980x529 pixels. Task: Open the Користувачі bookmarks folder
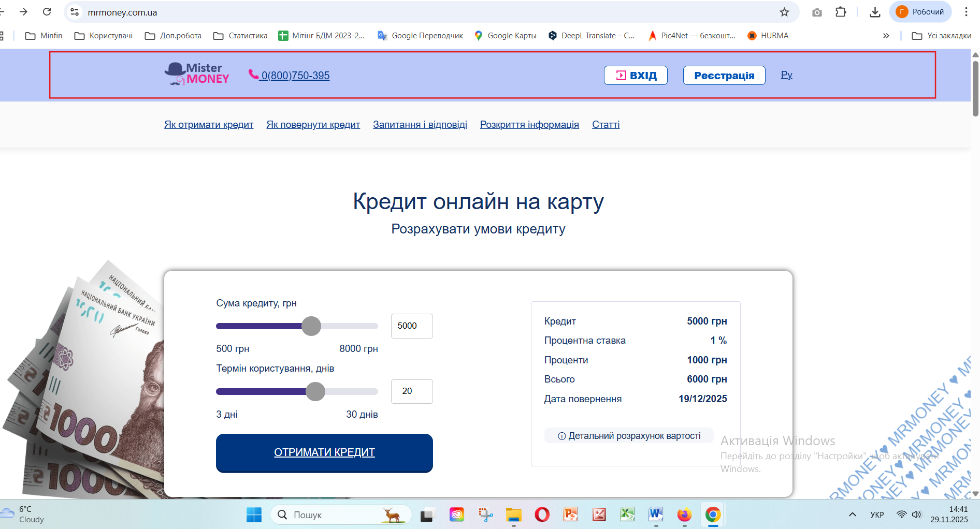pyautogui.click(x=104, y=36)
